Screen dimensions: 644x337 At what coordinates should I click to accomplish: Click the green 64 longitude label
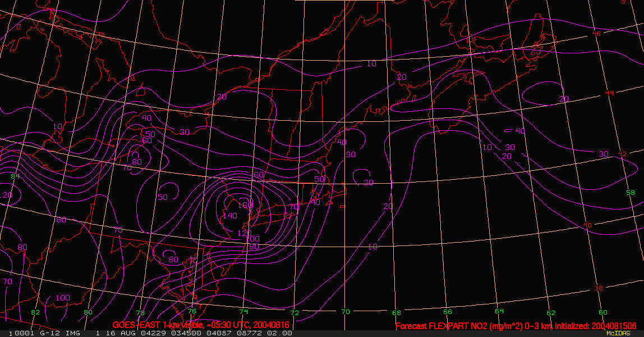pyautogui.click(x=499, y=311)
